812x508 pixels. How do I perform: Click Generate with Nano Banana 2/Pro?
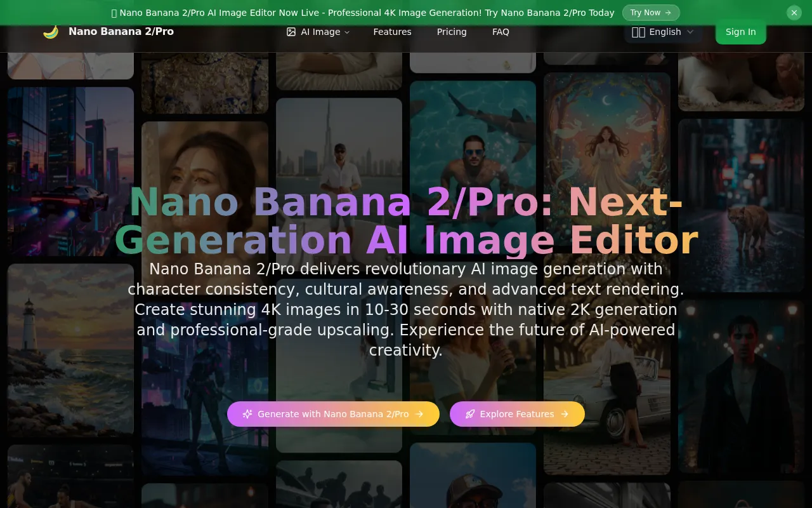tap(333, 414)
